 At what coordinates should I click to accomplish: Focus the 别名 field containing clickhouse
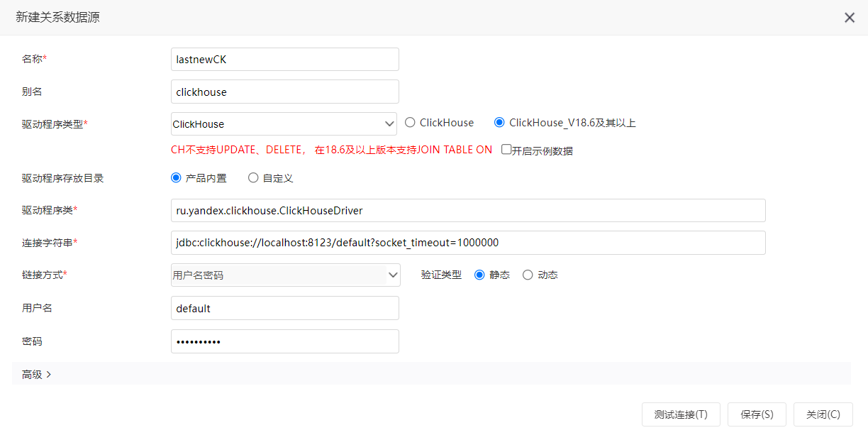[285, 92]
